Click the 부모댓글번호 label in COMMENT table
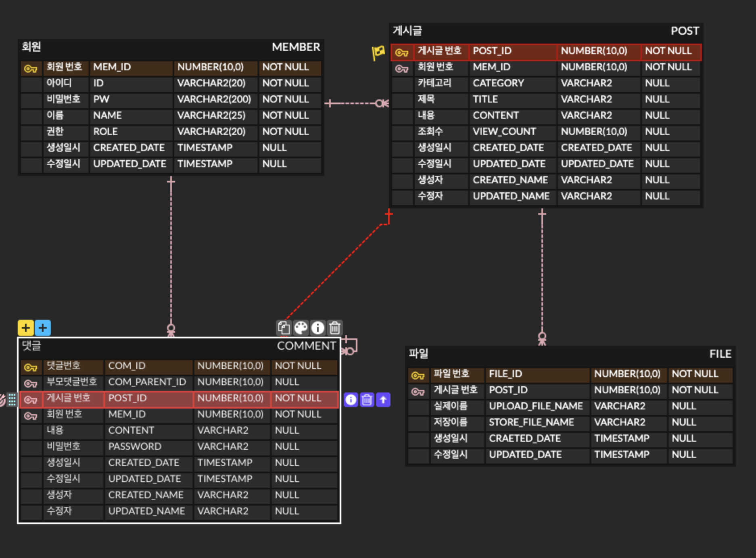This screenshot has width=756, height=558. click(72, 382)
